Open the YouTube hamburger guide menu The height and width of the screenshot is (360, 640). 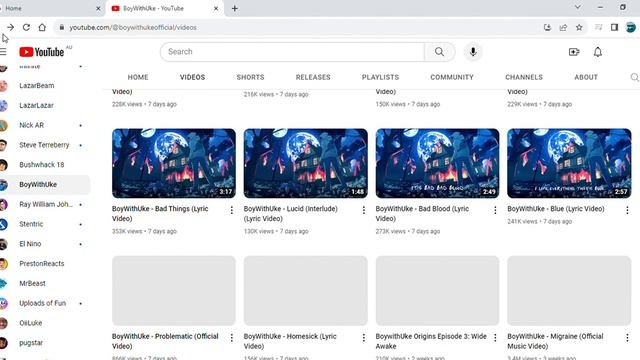tap(3, 52)
